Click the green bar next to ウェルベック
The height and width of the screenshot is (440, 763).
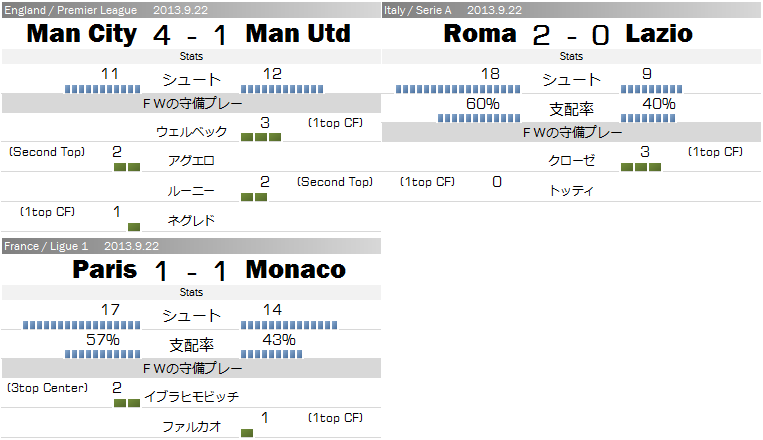click(261, 137)
